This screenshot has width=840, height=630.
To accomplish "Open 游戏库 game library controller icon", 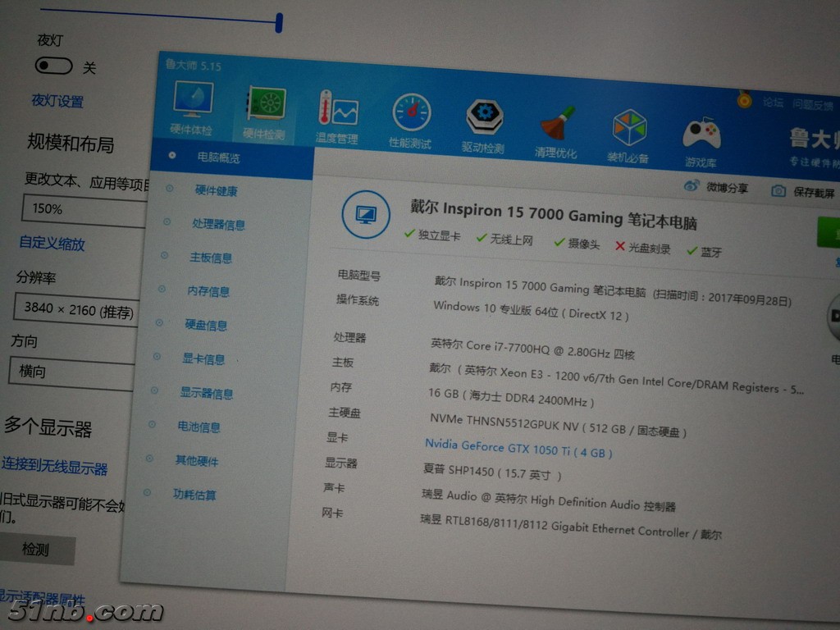I will [701, 140].
